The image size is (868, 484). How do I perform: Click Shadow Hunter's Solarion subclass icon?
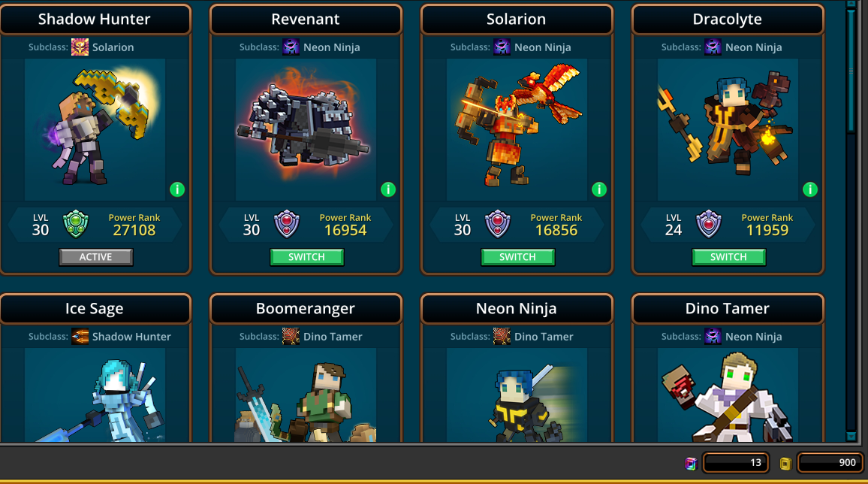[80, 47]
